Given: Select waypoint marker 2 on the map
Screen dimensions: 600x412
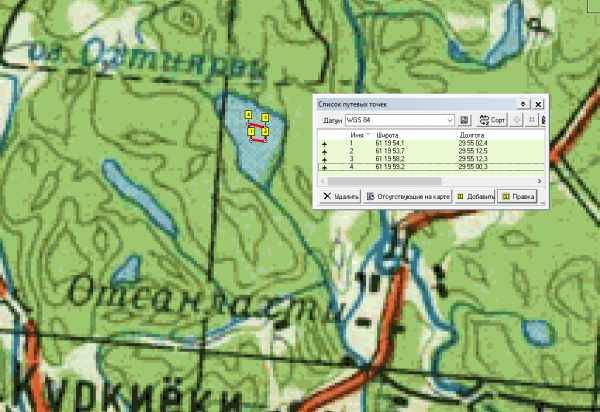Looking at the screenshot, I should [x=265, y=130].
